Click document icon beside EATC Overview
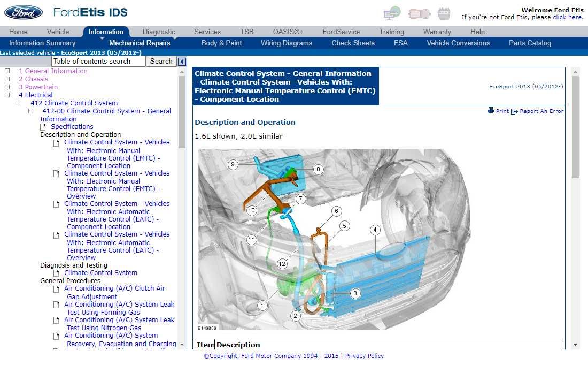Image resolution: width=588 pixels, height=373 pixels. pos(56,235)
